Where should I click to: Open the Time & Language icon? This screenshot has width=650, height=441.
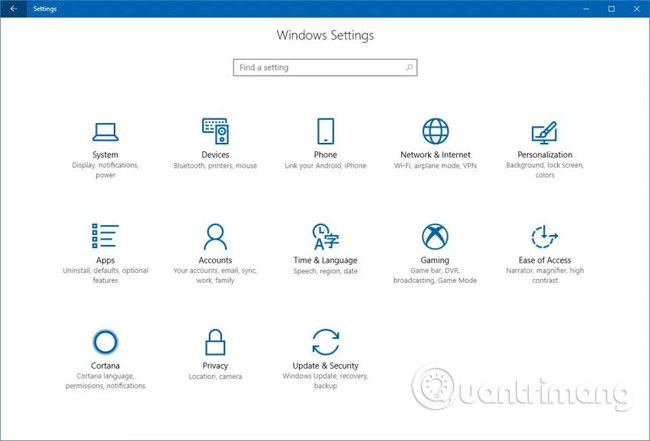[325, 237]
